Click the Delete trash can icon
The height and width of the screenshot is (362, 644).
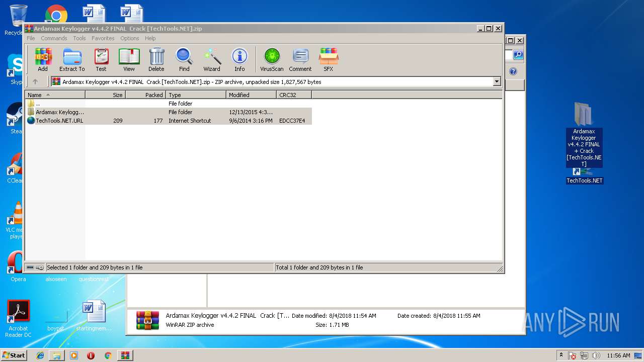click(x=156, y=60)
